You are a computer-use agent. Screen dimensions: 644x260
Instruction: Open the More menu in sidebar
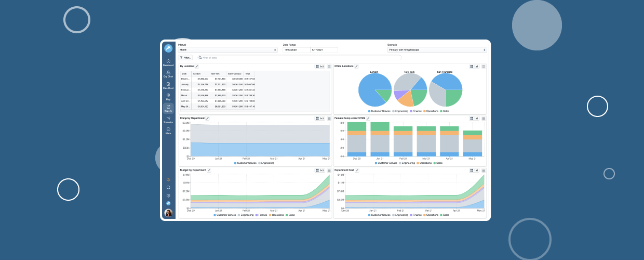coord(168,131)
